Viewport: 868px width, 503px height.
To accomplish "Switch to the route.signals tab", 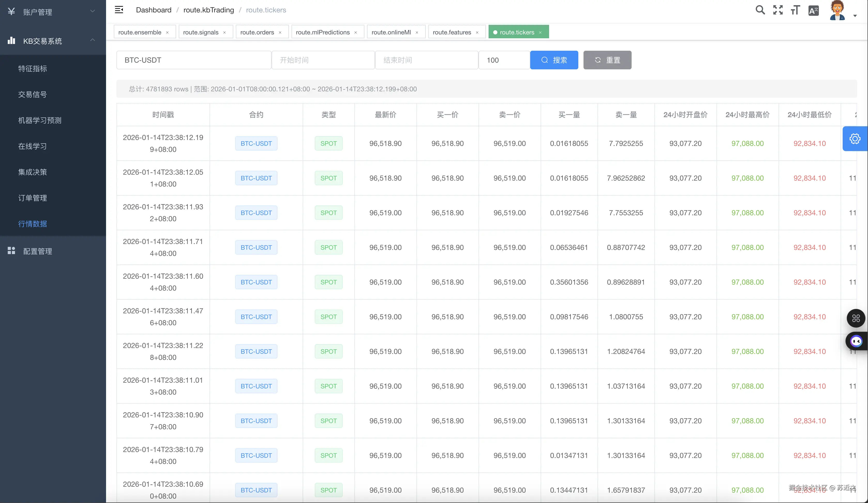I will (x=200, y=32).
